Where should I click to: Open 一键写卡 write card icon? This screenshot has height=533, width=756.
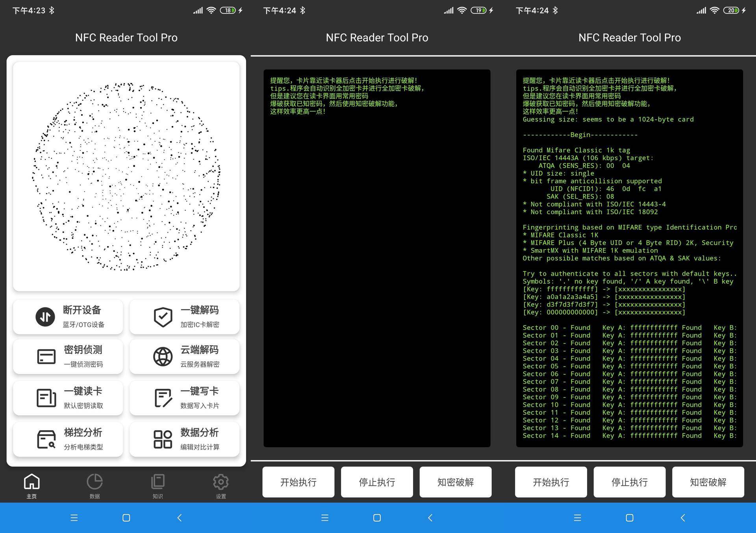(163, 398)
